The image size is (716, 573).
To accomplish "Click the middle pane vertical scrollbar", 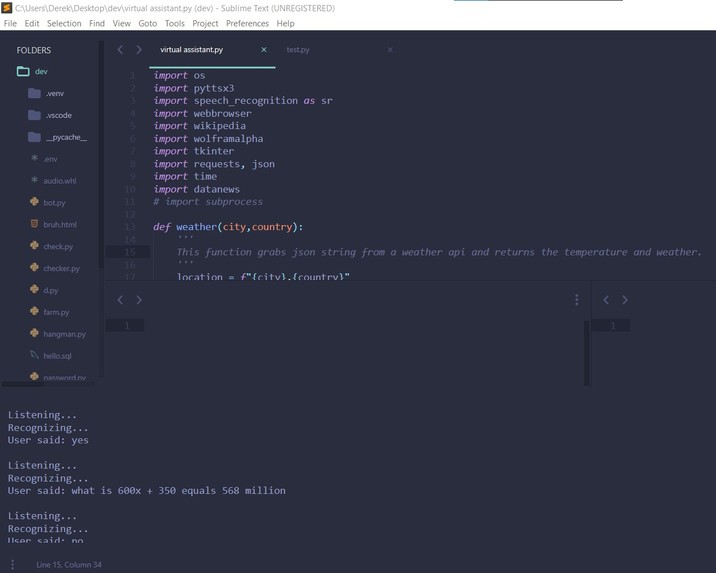I will coord(586,353).
